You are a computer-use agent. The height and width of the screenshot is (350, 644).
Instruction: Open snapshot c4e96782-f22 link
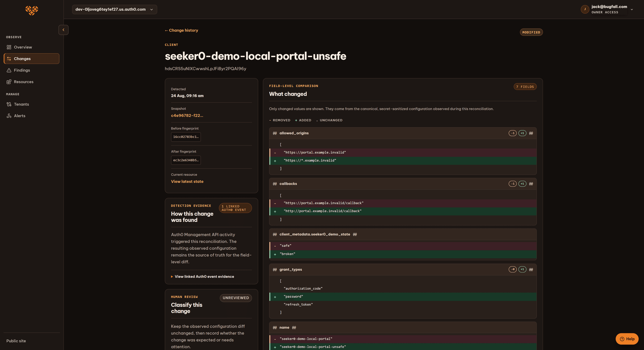tap(187, 115)
